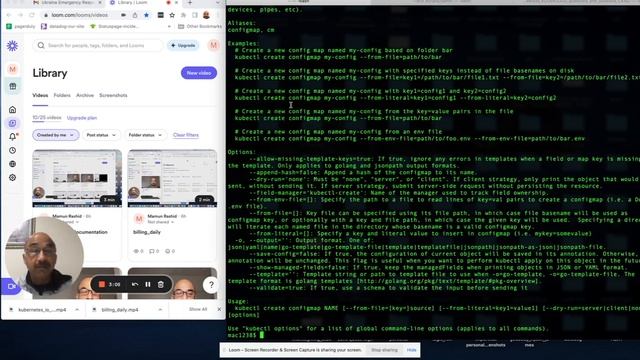Open the datadog bookmark
This screenshot has width=640, height=360.
tap(62, 27)
